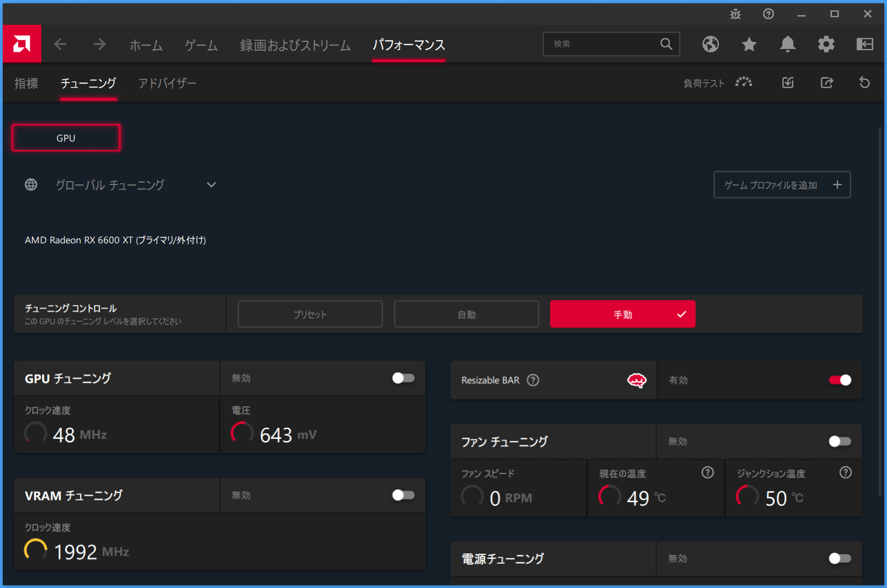Click the AMD Radeon RX 6600 XT label
This screenshot has width=887, height=588.
coord(115,240)
